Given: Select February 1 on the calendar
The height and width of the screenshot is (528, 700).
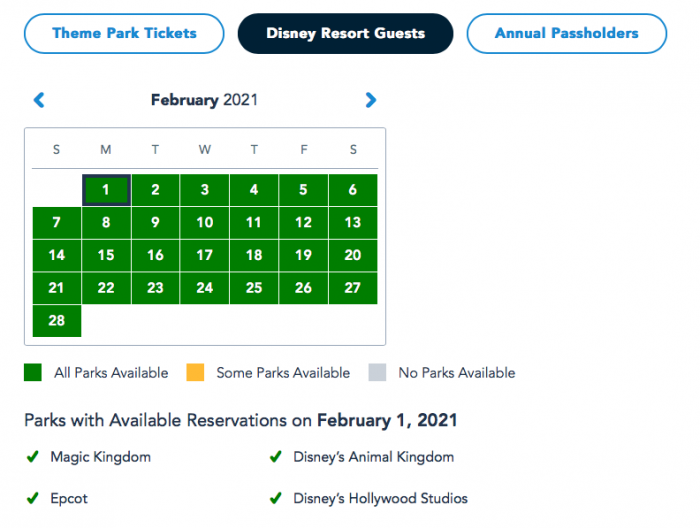Looking at the screenshot, I should tap(106, 190).
